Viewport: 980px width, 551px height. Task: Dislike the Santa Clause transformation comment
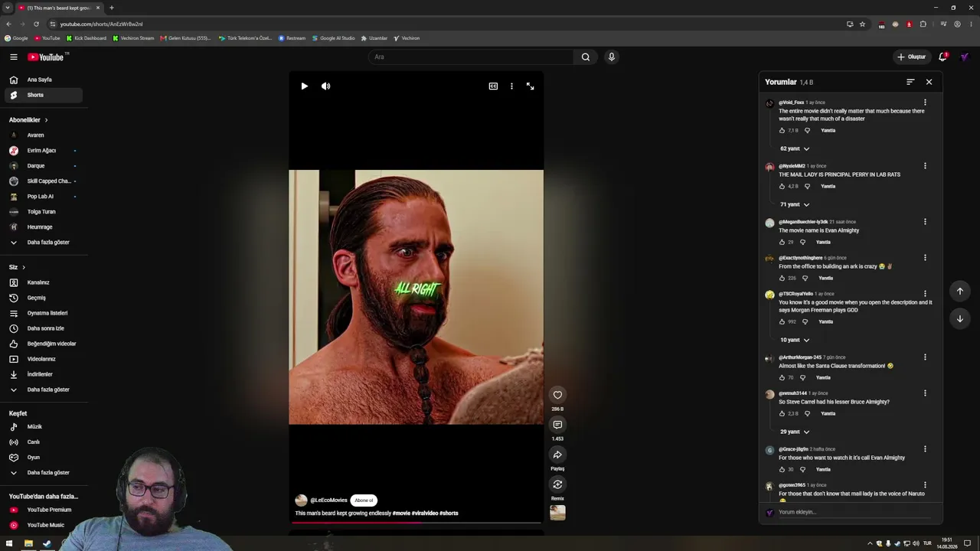[802, 378]
